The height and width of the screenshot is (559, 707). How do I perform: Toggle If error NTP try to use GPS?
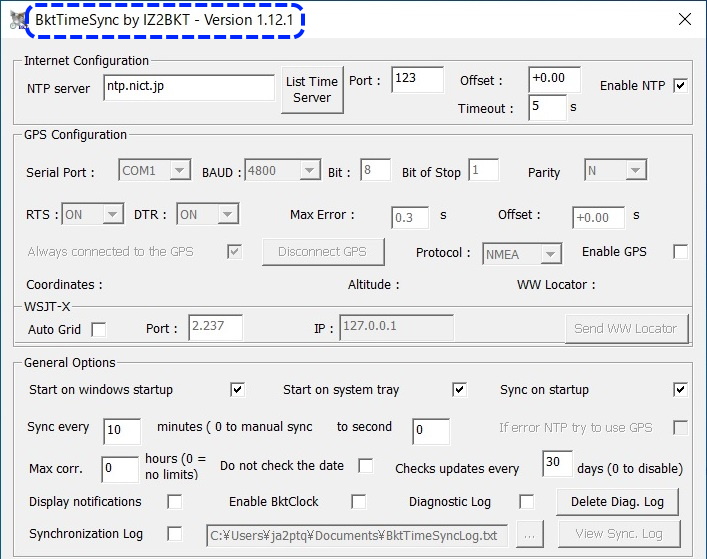[680, 427]
